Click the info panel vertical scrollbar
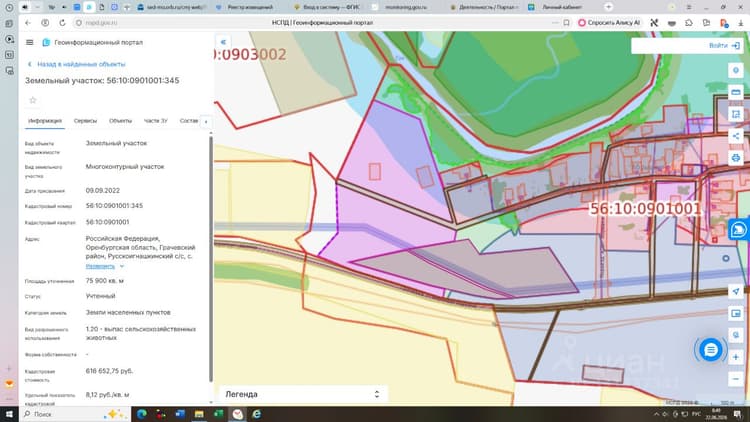The image size is (750, 422). tap(211, 258)
